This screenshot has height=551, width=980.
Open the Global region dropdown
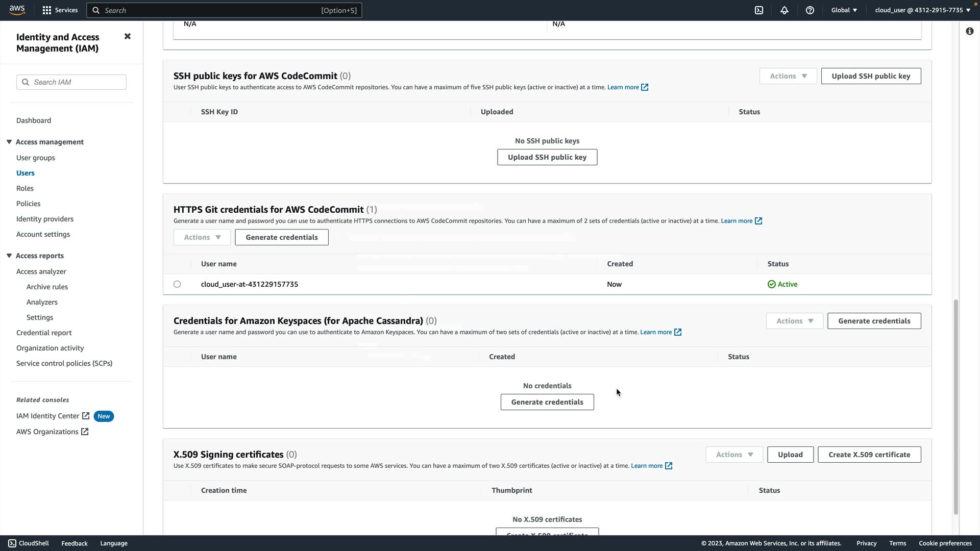[844, 10]
